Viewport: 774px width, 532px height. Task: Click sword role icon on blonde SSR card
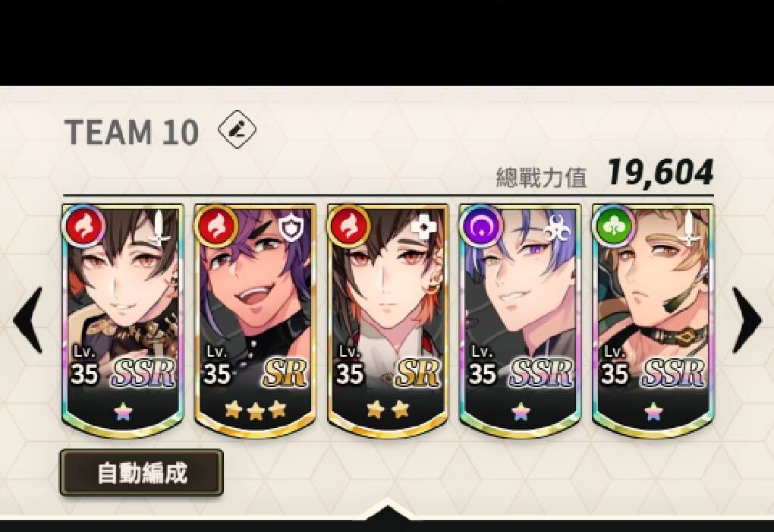pos(690,228)
